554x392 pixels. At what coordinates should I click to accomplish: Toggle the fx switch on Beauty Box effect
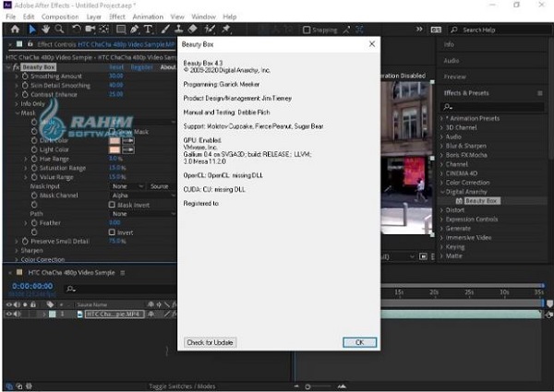(x=16, y=67)
